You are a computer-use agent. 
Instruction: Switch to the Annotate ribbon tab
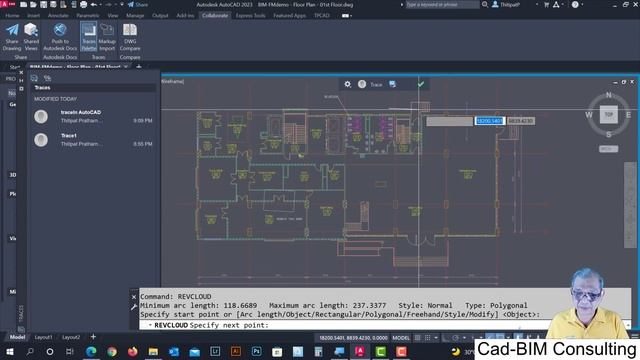click(58, 16)
